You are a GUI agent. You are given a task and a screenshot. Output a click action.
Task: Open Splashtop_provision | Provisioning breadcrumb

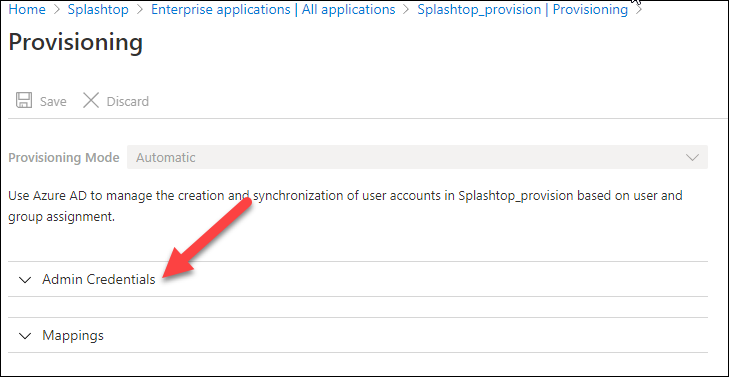click(x=523, y=9)
